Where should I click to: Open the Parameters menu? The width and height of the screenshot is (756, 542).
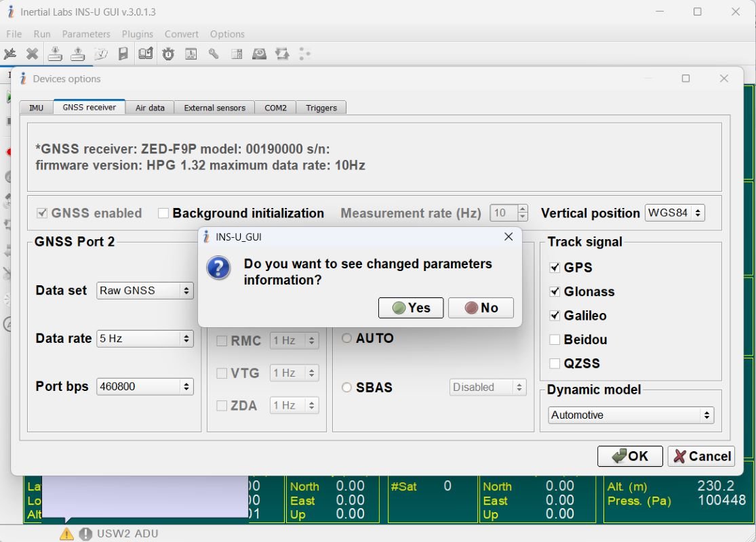click(86, 34)
